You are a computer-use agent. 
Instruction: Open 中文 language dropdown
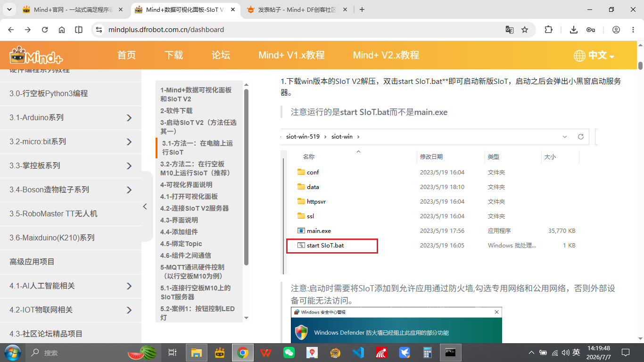coord(594,56)
